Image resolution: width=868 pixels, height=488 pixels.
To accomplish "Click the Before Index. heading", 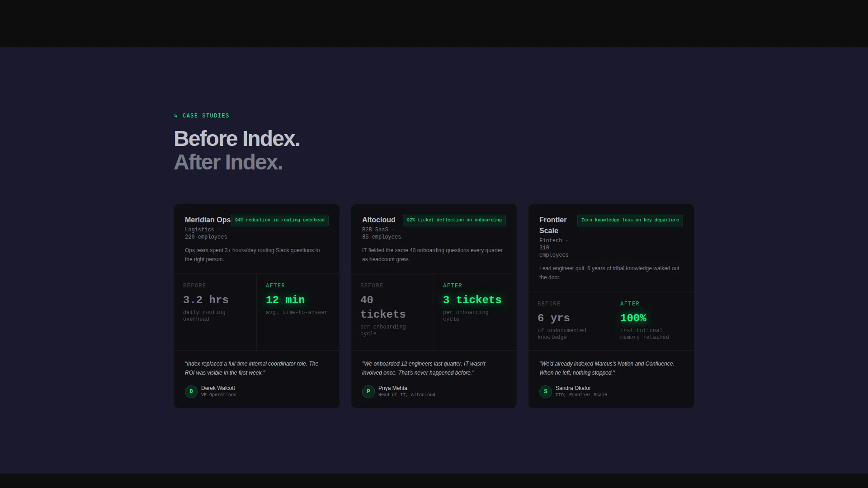I will 237,139.
